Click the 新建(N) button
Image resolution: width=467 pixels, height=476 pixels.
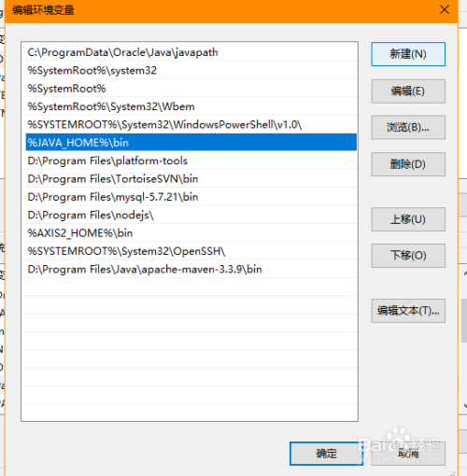[408, 54]
